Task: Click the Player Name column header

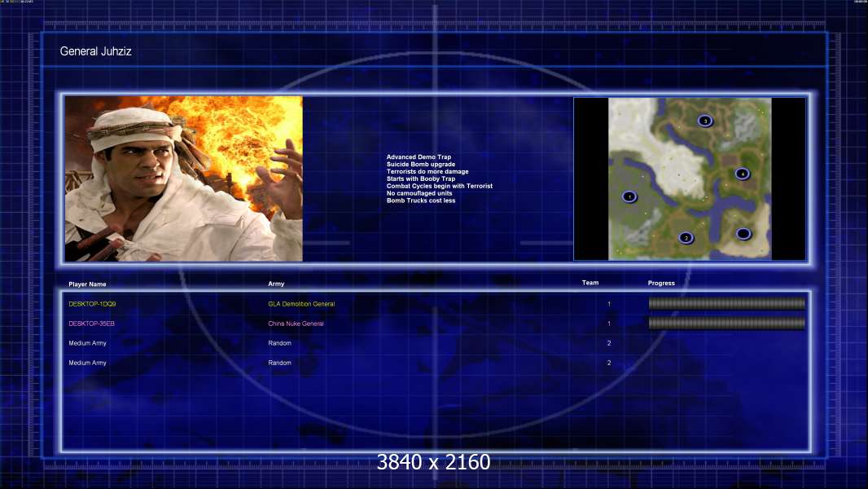Action: coord(87,284)
